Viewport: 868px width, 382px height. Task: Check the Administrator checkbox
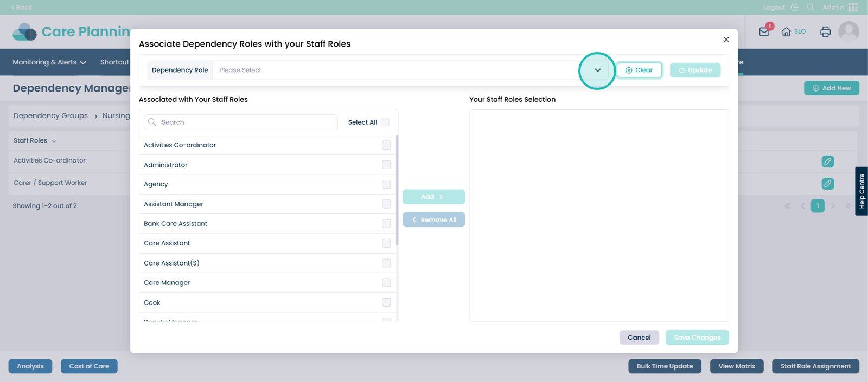coord(386,165)
